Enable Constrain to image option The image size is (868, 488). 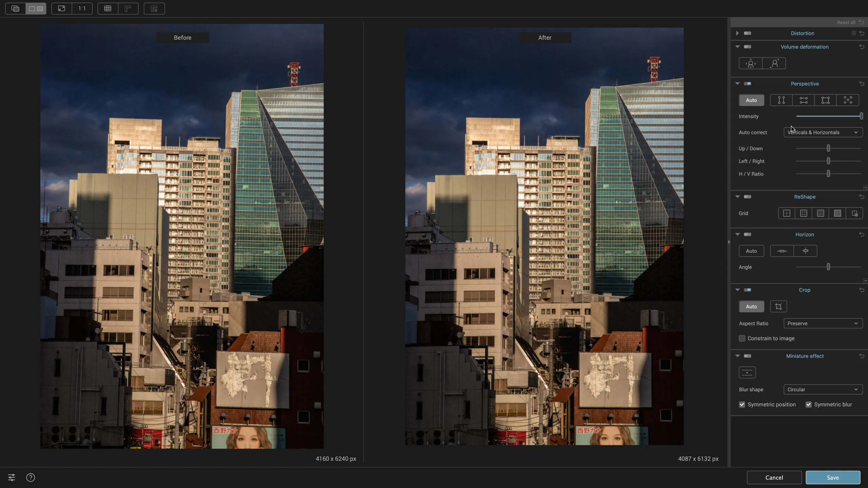742,338
